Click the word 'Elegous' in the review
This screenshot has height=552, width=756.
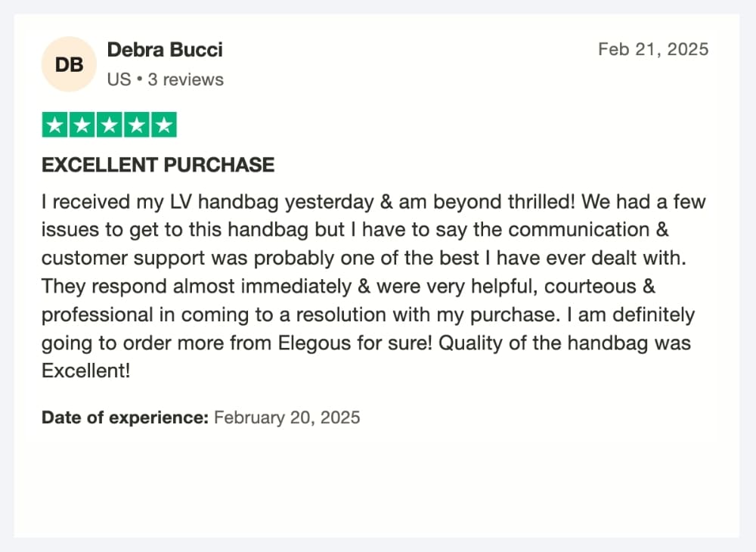(314, 343)
